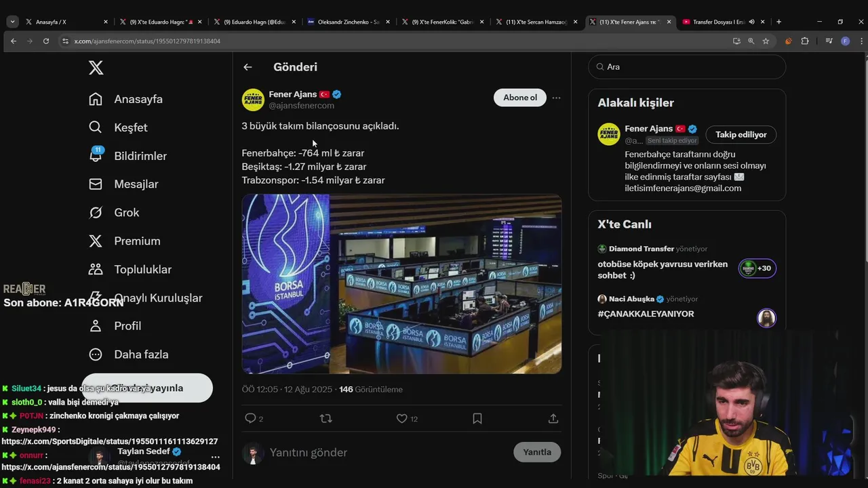Click the zoom magnifier in address bar
868x488 pixels.
tap(751, 41)
